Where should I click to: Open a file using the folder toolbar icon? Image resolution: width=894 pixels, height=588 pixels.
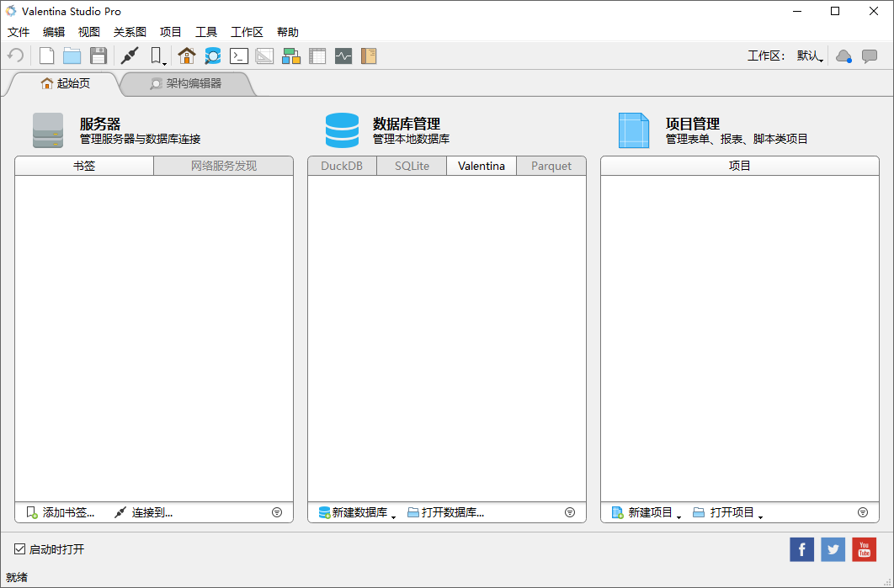pyautogui.click(x=72, y=56)
